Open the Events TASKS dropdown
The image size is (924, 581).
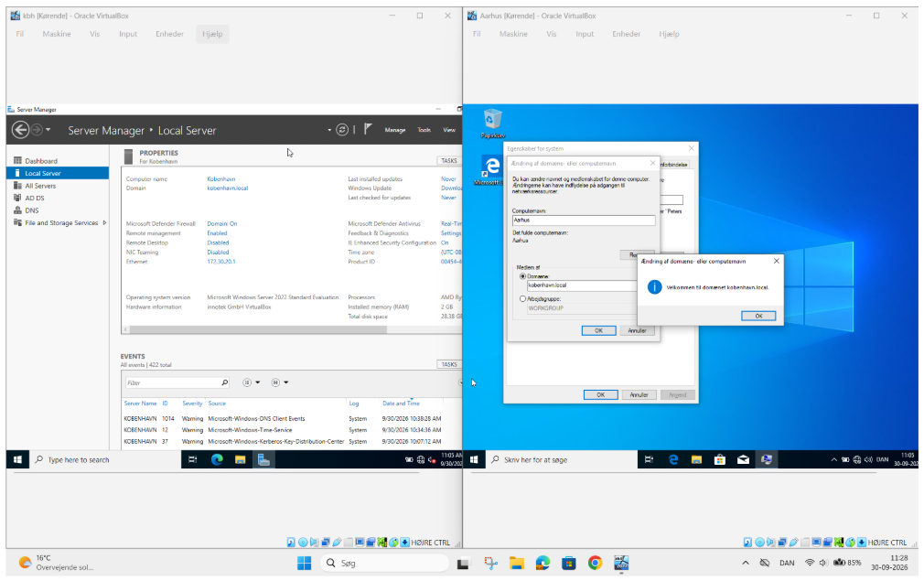449,364
